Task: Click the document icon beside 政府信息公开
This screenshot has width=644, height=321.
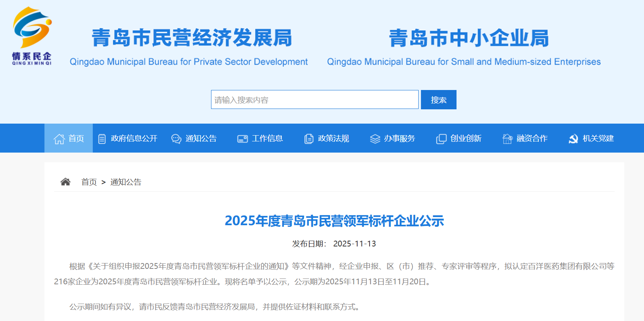Action: pyautogui.click(x=102, y=139)
